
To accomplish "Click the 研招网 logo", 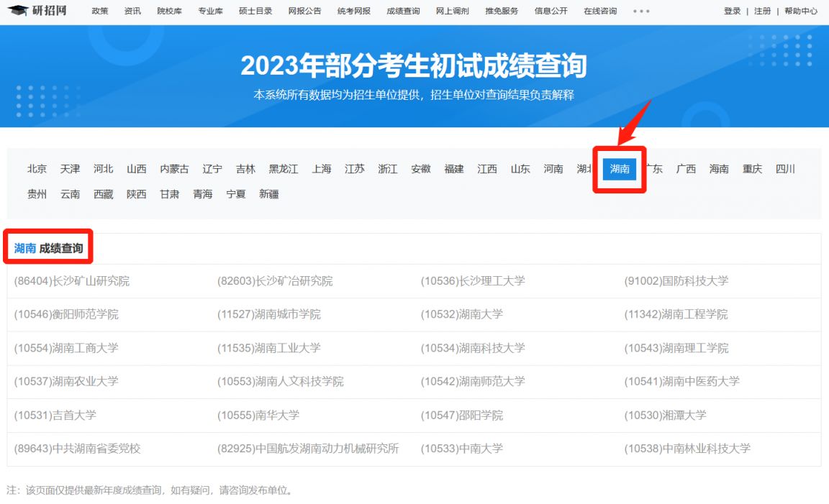I will (x=37, y=11).
